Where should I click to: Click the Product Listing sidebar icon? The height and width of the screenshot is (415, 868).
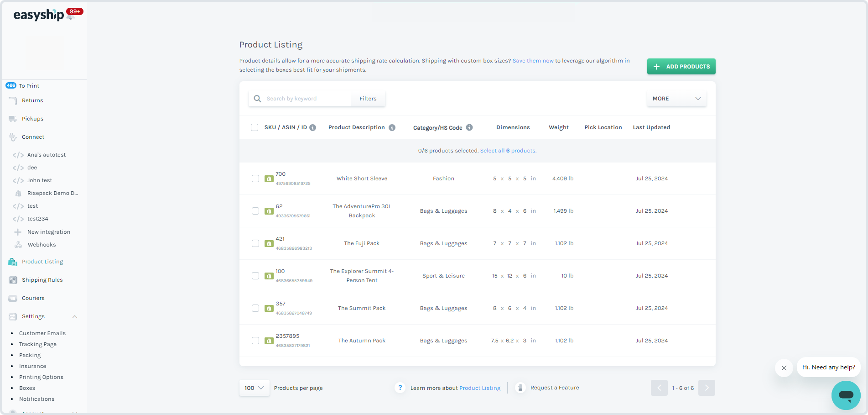[x=13, y=262]
